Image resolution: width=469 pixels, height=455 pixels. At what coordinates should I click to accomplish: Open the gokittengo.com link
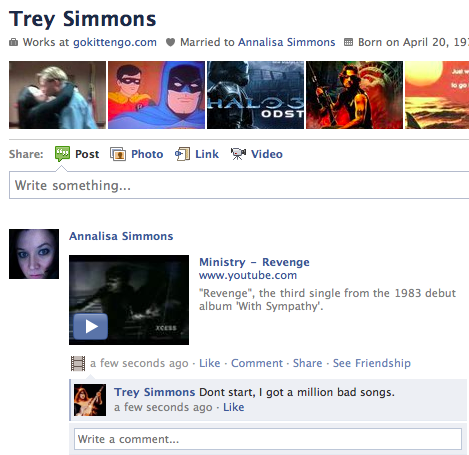click(115, 42)
